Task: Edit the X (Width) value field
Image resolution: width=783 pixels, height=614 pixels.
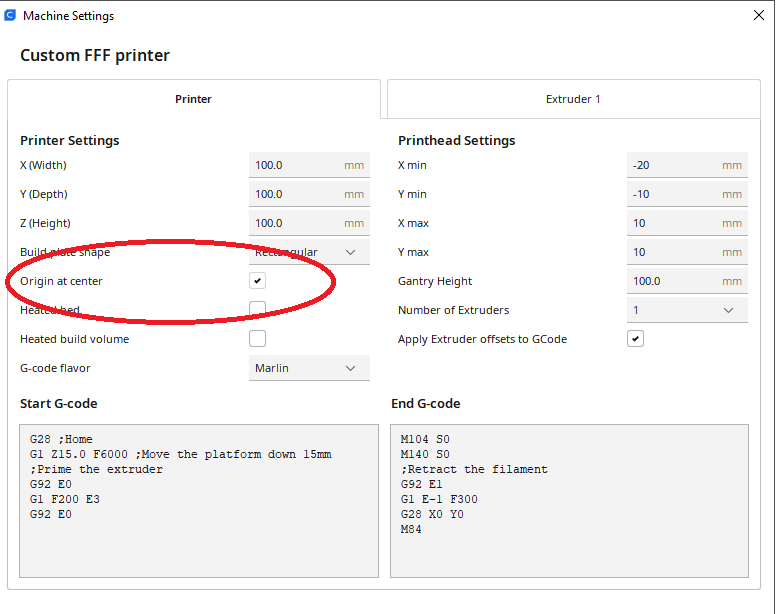Action: coord(309,165)
